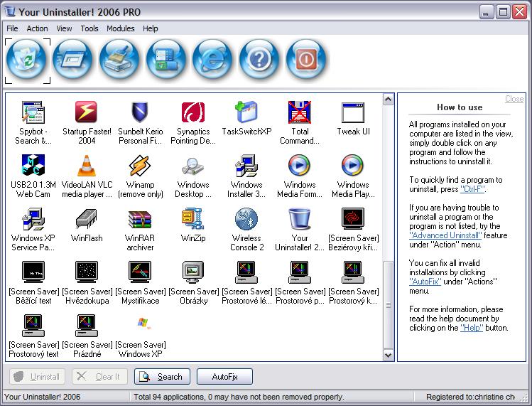This screenshot has height=406, width=532.
Task: Follow the "Ctrl-F" link
Action: [x=472, y=189]
